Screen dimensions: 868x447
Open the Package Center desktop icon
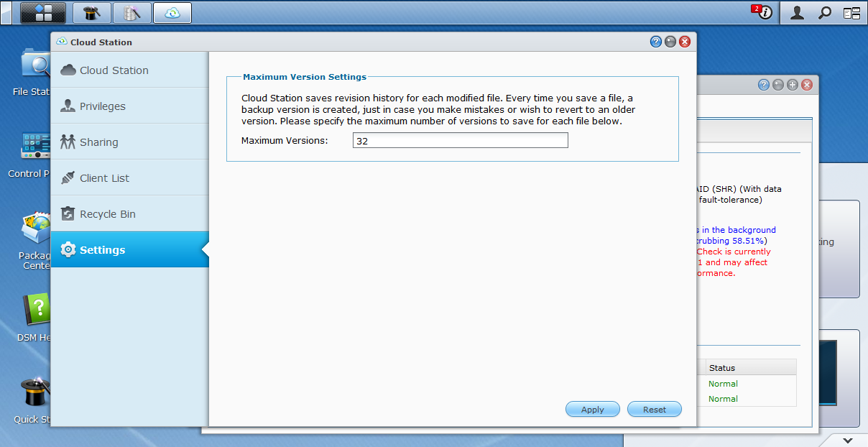tap(34, 241)
